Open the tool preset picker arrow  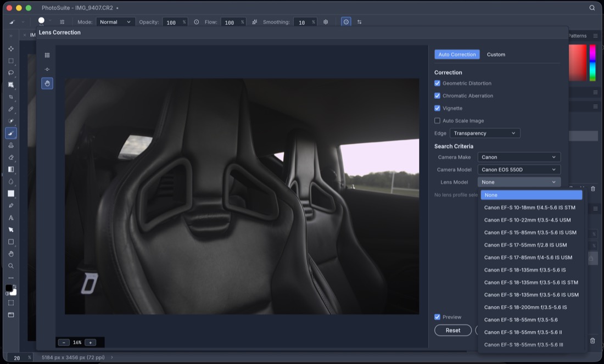pos(23,22)
